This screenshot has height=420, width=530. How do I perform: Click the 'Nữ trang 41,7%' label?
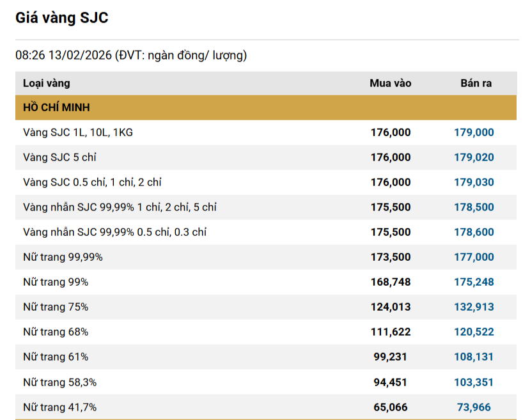click(60, 407)
